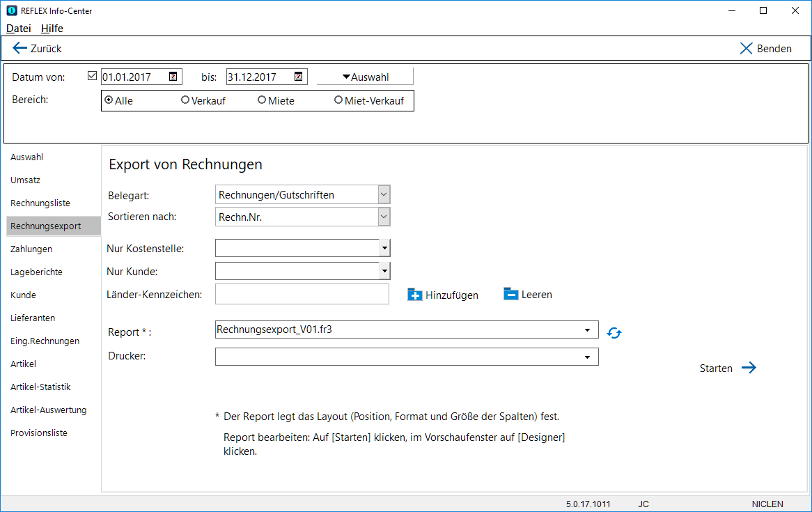This screenshot has width=812, height=512.
Task: Switch to Auswahl in sidebar
Action: click(27, 157)
